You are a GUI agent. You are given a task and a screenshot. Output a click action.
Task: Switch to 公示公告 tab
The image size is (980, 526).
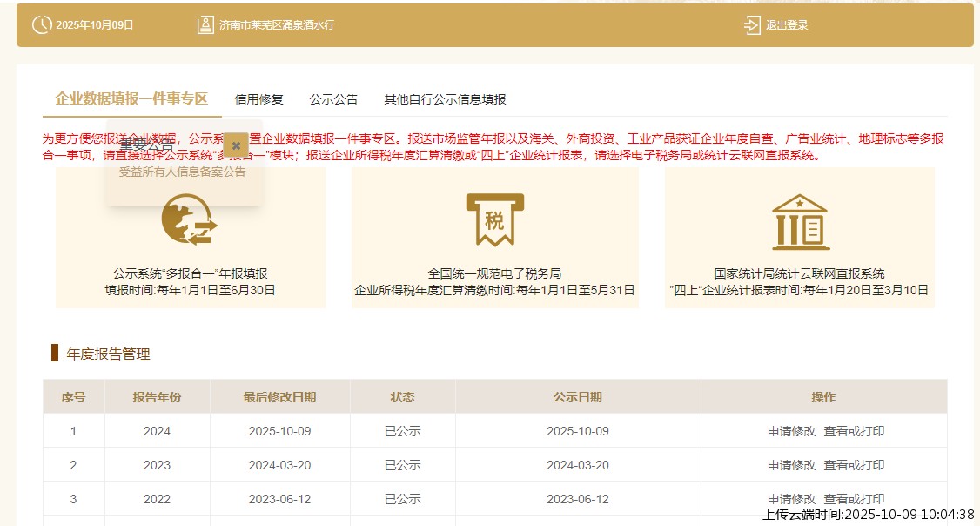coord(333,99)
